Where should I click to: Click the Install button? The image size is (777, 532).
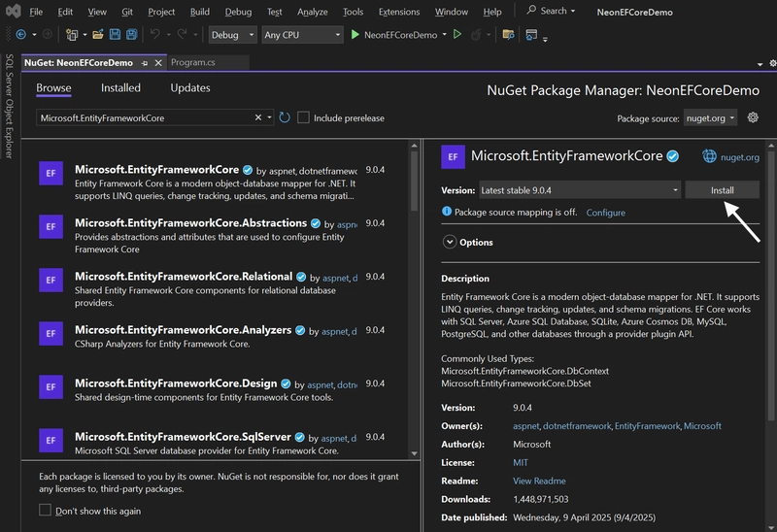(x=722, y=190)
